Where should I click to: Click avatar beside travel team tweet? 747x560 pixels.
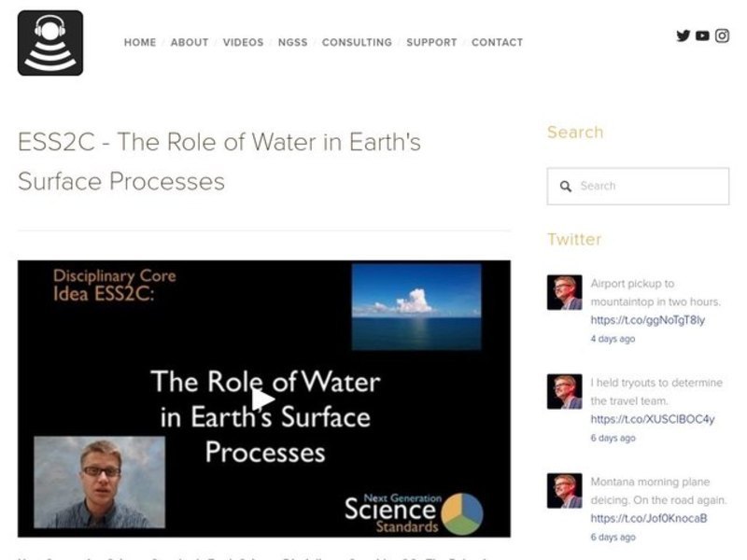tap(564, 392)
